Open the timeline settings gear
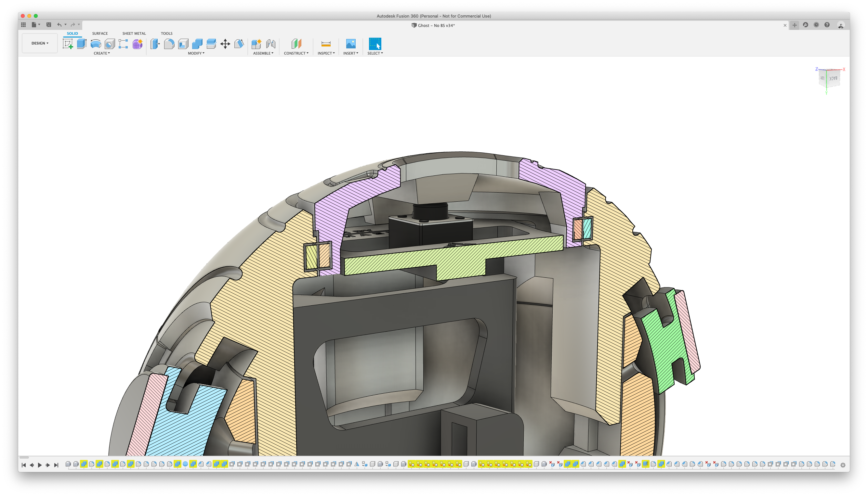Image resolution: width=868 pixels, height=496 pixels. coord(843,465)
